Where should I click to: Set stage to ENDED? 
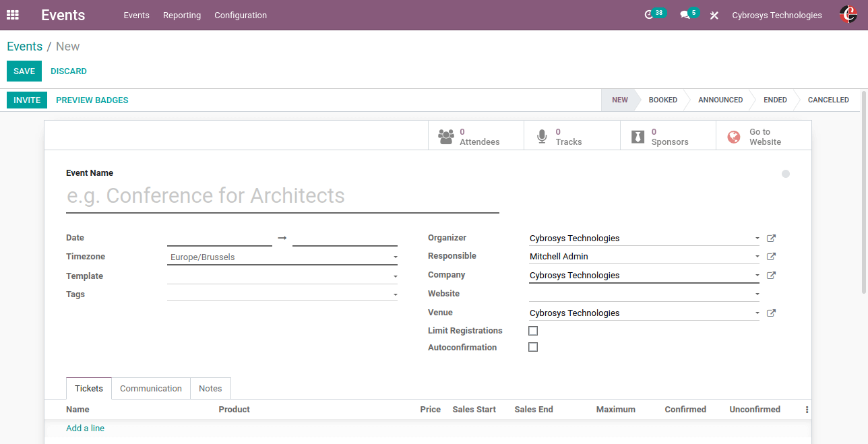[x=775, y=100]
